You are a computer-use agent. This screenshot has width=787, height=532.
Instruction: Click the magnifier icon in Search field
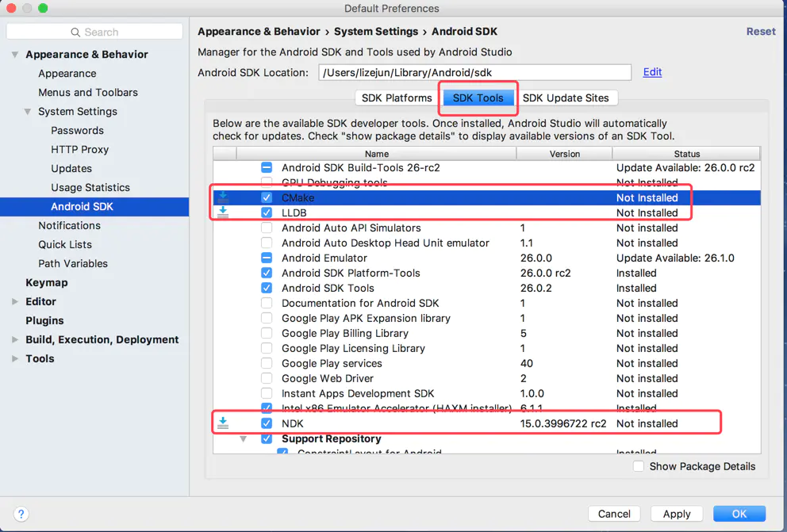75,32
